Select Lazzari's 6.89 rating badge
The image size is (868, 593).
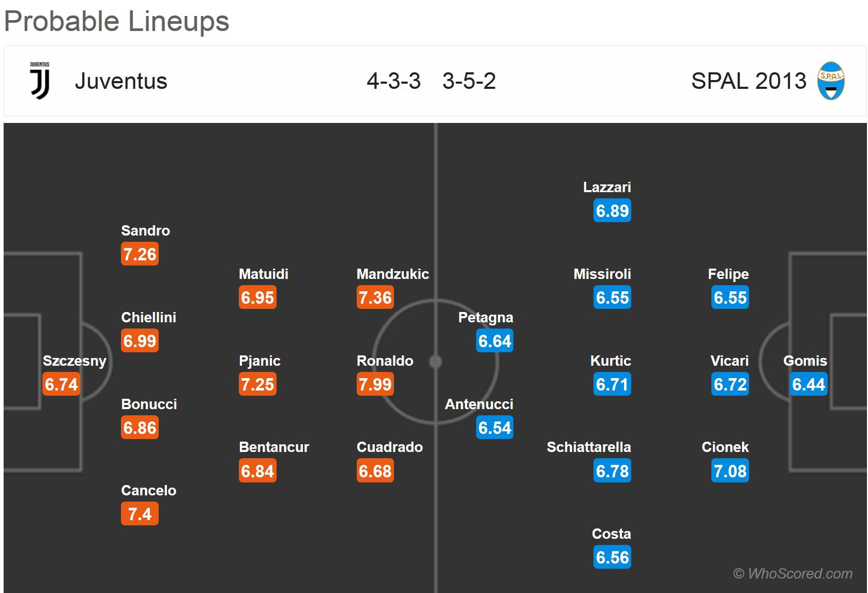click(x=612, y=211)
